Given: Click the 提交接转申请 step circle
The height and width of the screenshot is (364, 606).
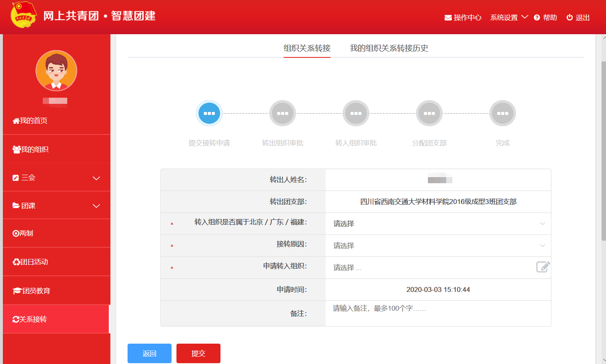Looking at the screenshot, I should [x=209, y=114].
